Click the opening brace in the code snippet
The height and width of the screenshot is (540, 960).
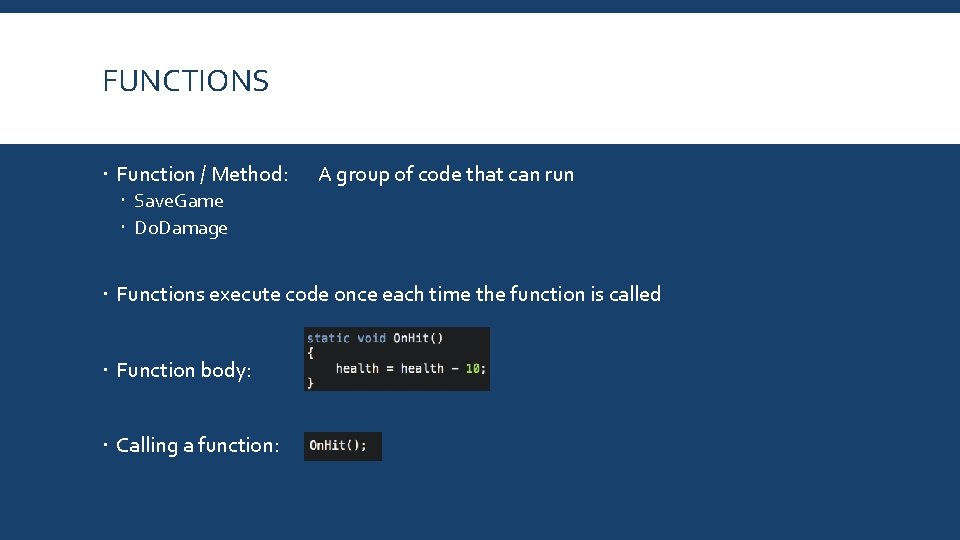tap(310, 353)
